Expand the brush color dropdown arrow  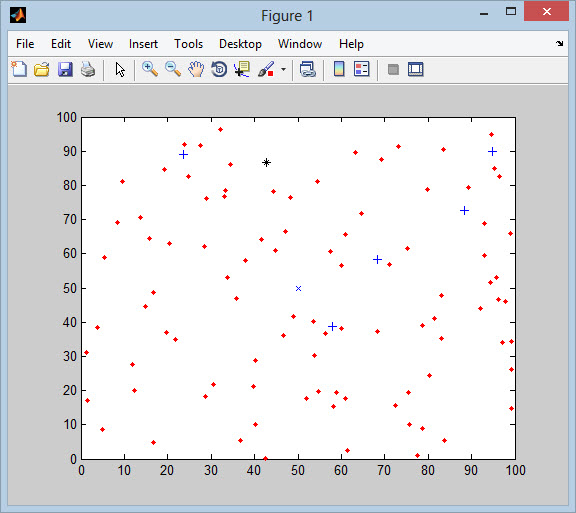click(283, 69)
